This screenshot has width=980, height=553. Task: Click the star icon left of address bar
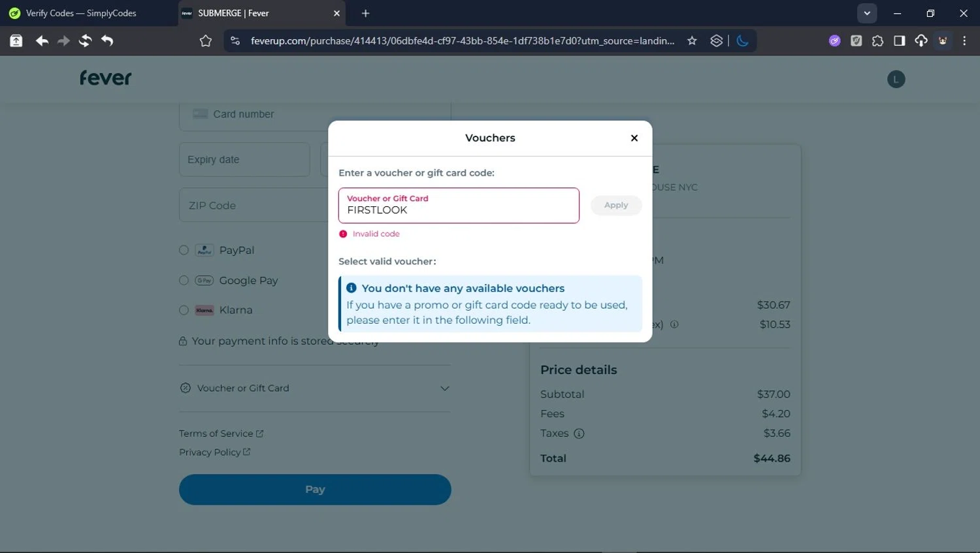(x=206, y=40)
